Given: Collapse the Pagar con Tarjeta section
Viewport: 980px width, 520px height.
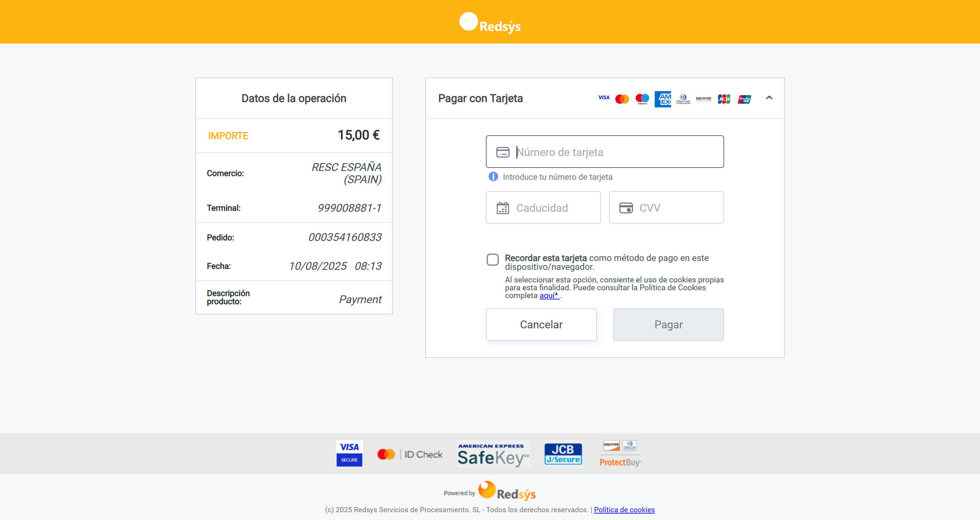Looking at the screenshot, I should [x=769, y=98].
